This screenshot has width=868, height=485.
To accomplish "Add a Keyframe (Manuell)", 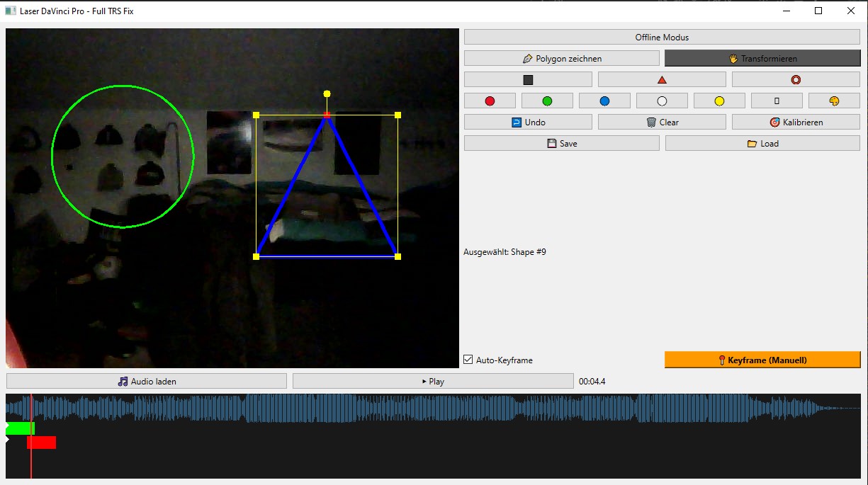I will 762,360.
